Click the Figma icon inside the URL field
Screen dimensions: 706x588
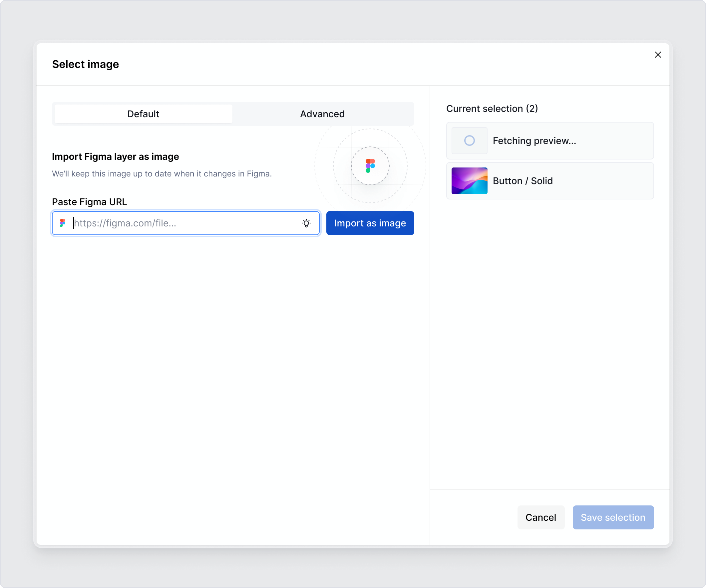point(63,223)
